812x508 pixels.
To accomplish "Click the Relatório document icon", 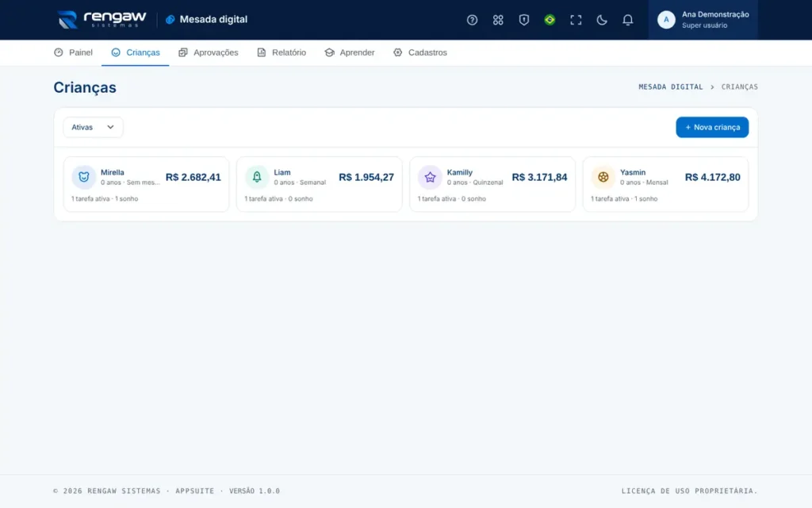I will click(262, 52).
